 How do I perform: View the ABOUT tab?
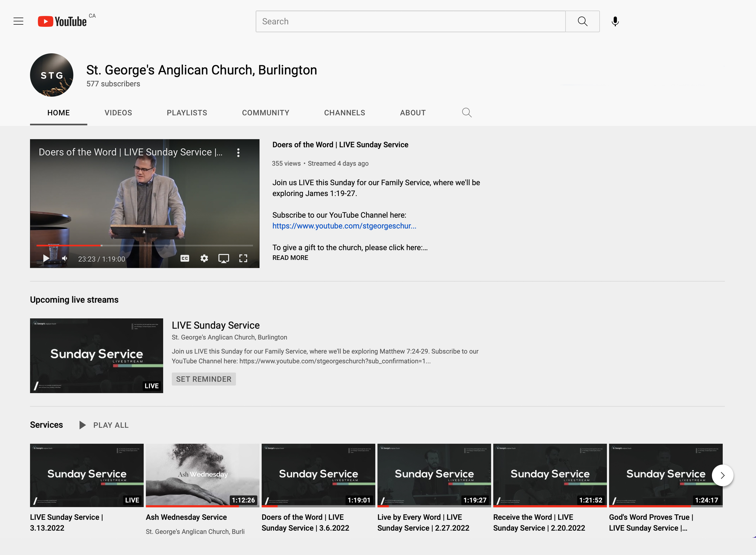pos(413,113)
